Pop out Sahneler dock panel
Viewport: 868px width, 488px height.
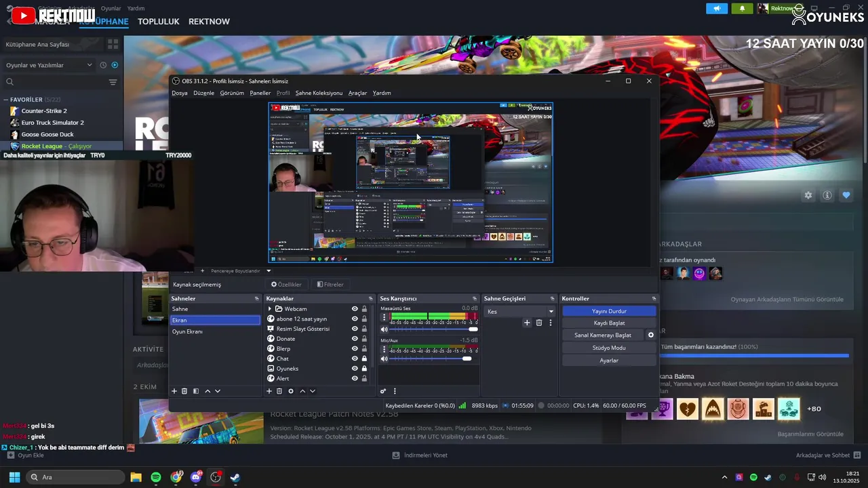[256, 299]
